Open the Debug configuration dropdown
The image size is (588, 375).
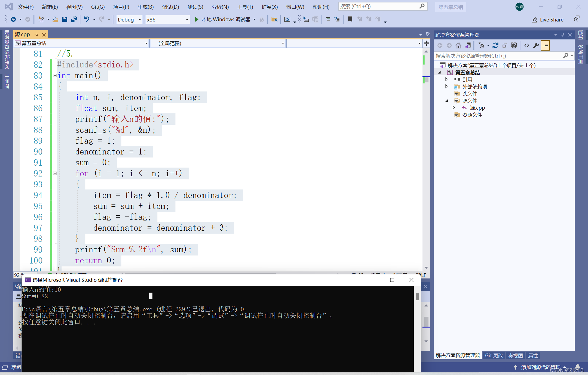140,20
